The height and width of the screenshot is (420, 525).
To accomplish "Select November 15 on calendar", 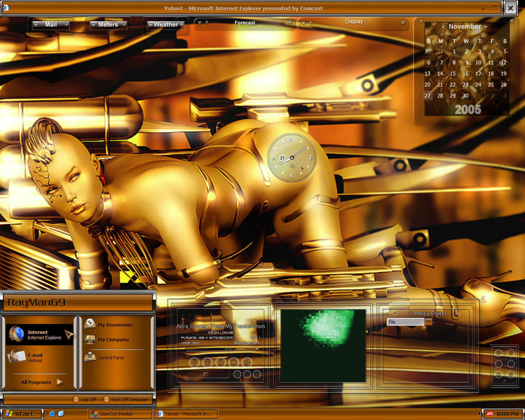I will [453, 74].
